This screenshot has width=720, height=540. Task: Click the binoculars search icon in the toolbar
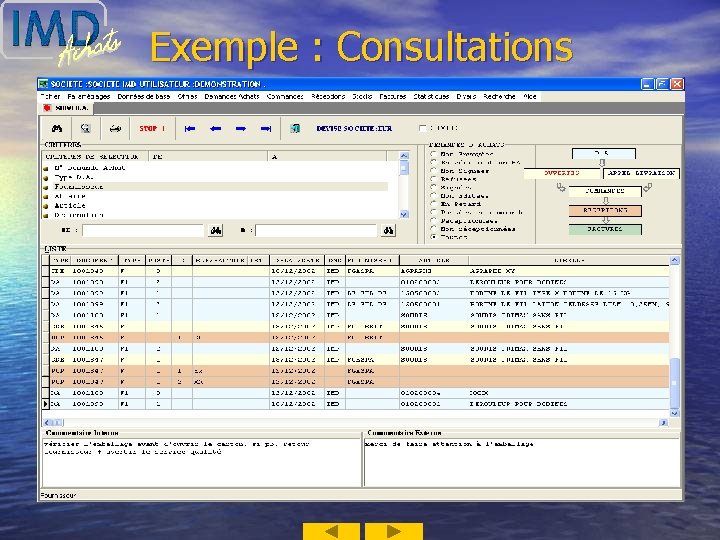point(57,129)
